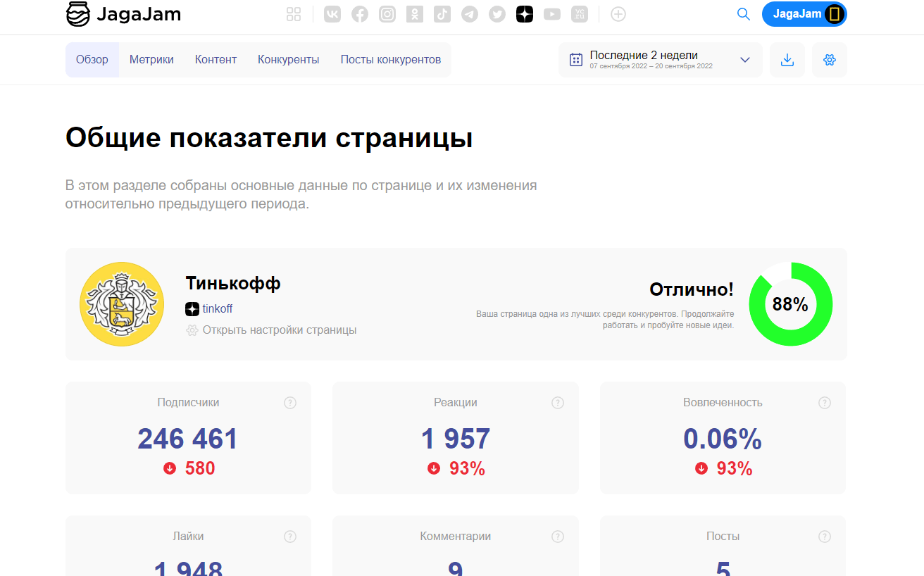Click the Тинькофф page name
Viewport: 924px width, 576px height.
tap(233, 284)
